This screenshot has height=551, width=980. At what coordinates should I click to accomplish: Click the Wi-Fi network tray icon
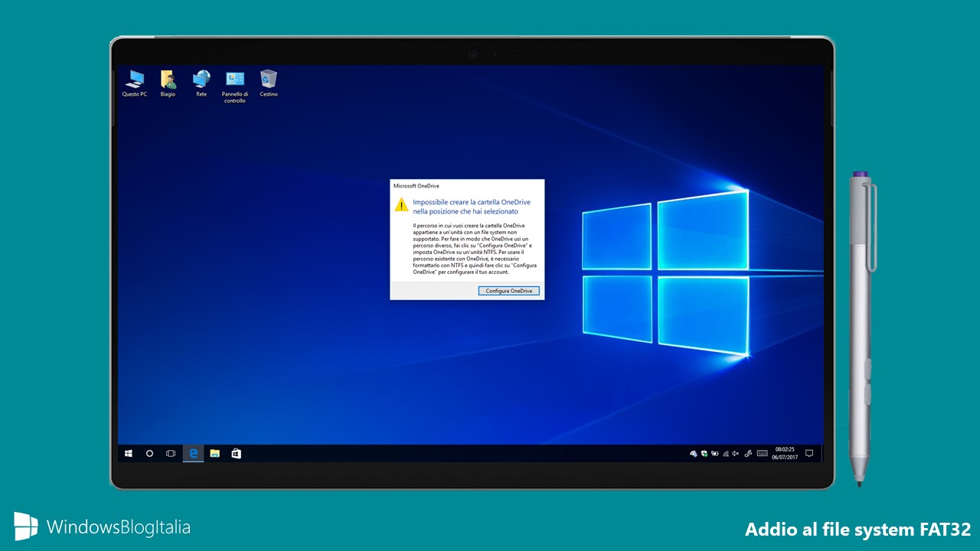(726, 454)
